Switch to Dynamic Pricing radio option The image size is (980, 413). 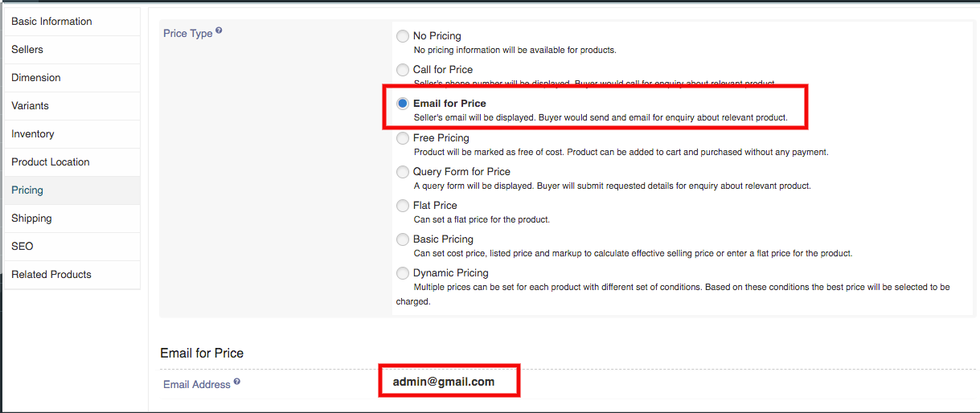click(403, 273)
